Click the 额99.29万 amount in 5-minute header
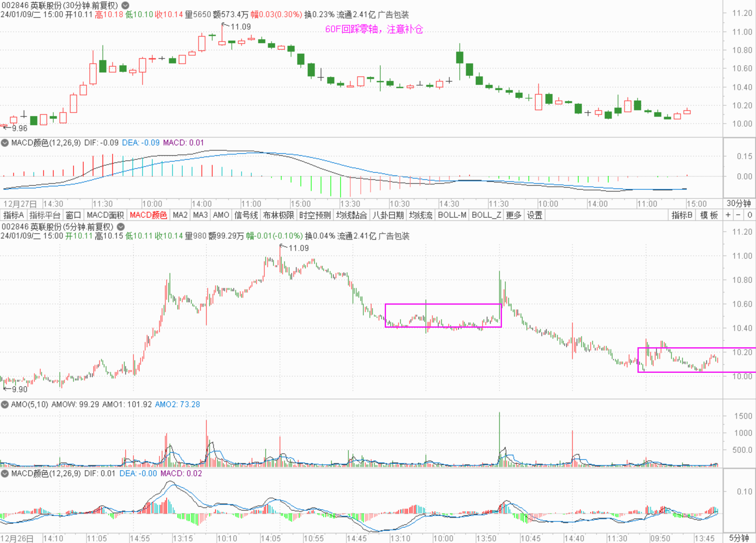The image size is (756, 543). 226,236
